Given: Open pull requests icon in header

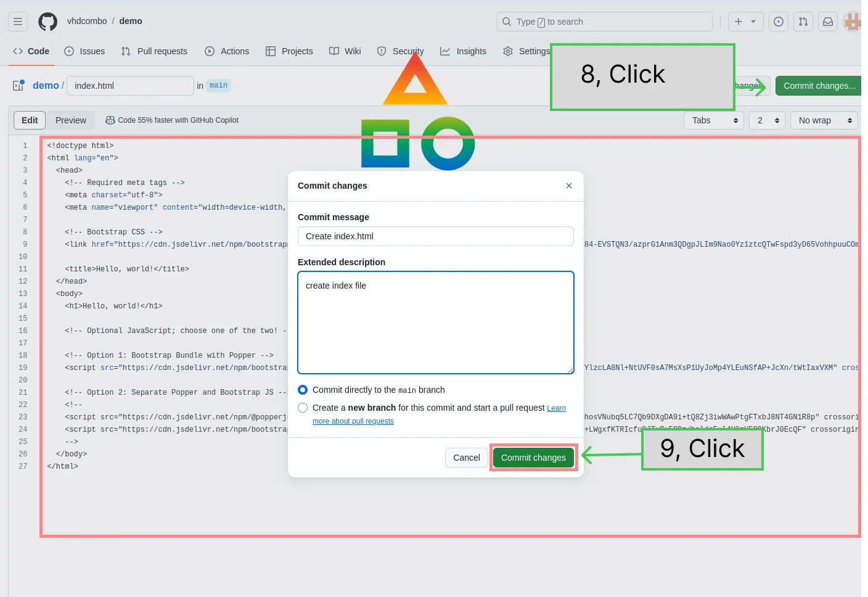Looking at the screenshot, I should pyautogui.click(x=803, y=22).
